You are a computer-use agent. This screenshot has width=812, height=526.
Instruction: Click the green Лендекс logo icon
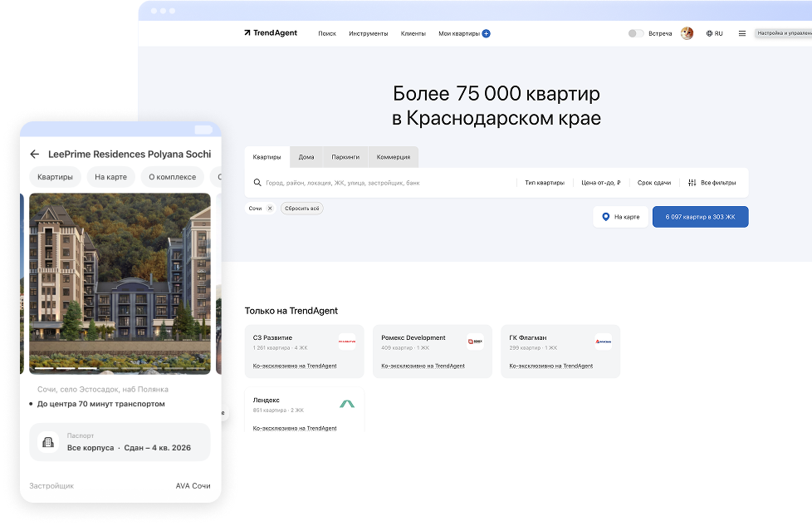pos(347,404)
